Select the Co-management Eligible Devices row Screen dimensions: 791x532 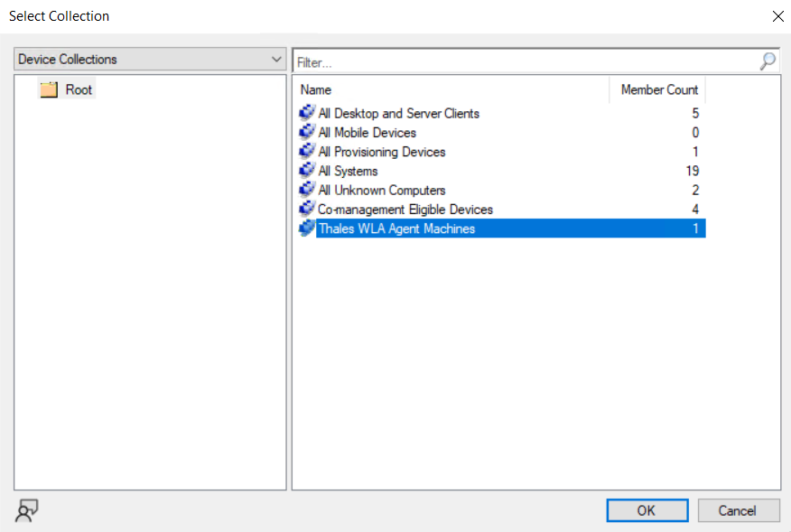pyautogui.click(x=502, y=209)
